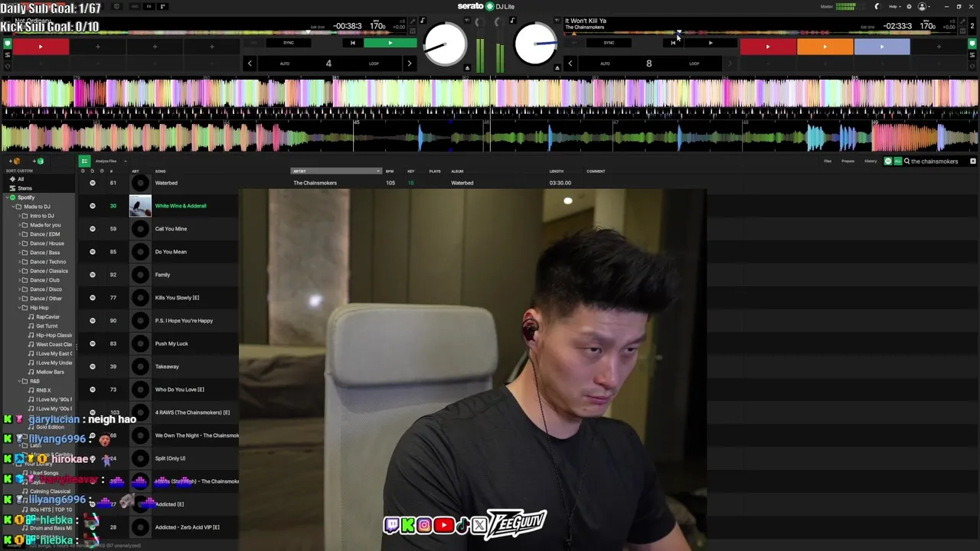980x551 pixels.
Task: Eject the track from the right deck
Action: coord(557,67)
